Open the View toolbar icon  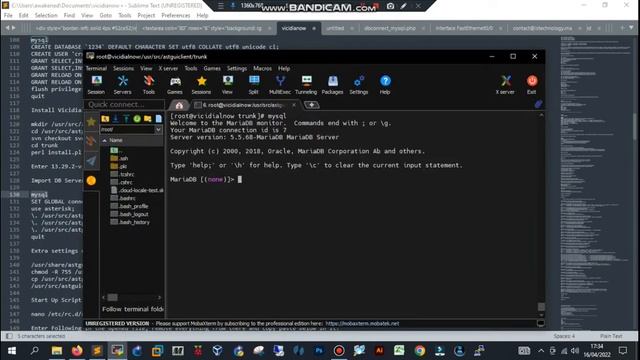[227, 85]
